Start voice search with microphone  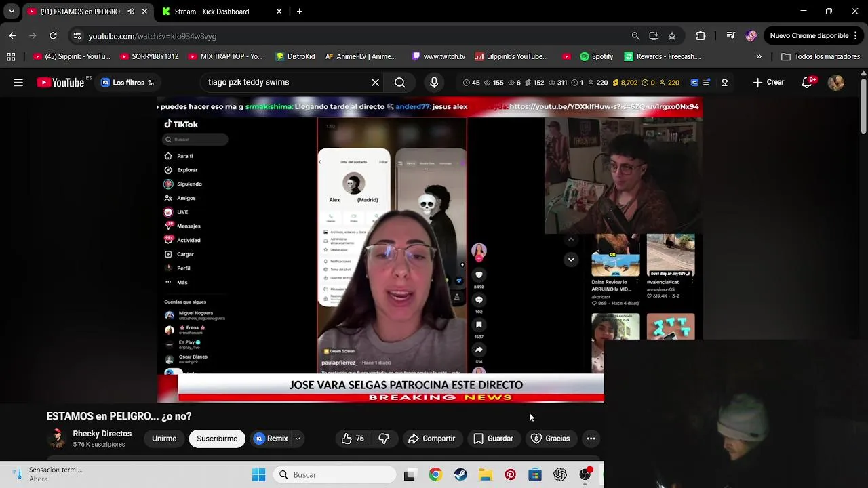click(x=434, y=83)
